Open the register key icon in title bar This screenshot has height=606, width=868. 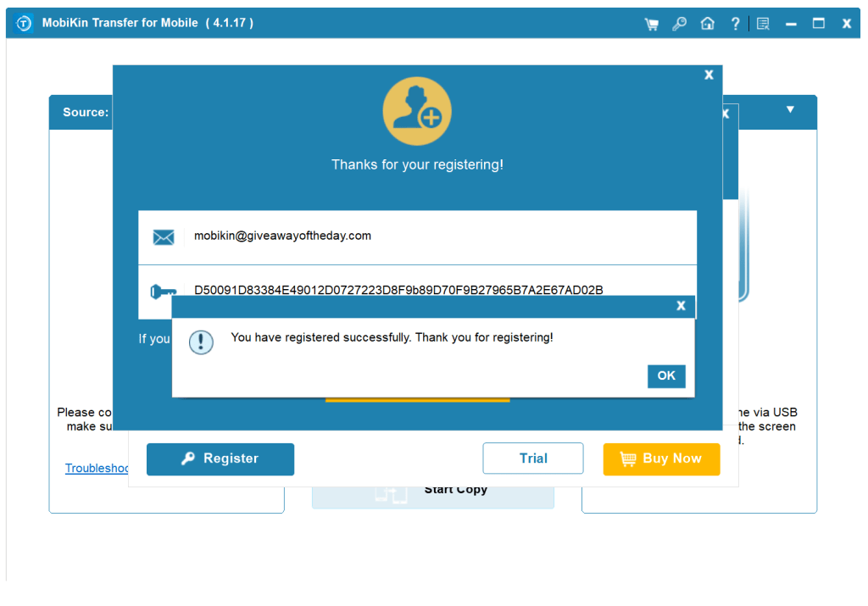(679, 24)
